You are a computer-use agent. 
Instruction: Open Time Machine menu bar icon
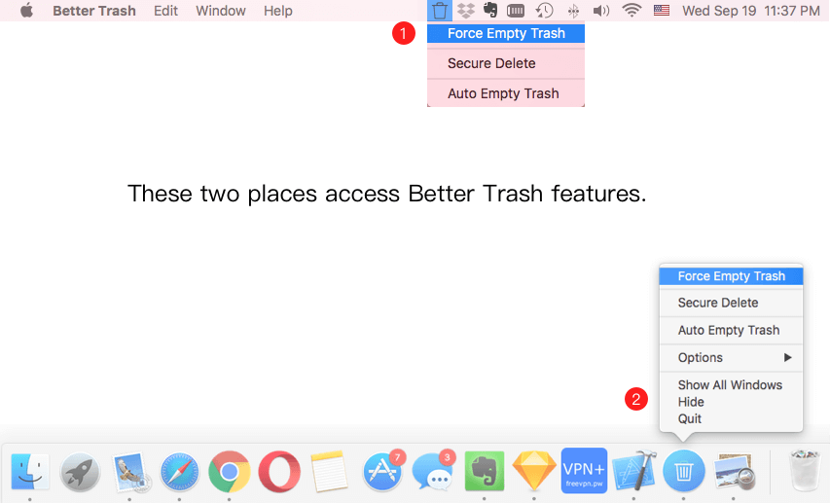click(544, 11)
